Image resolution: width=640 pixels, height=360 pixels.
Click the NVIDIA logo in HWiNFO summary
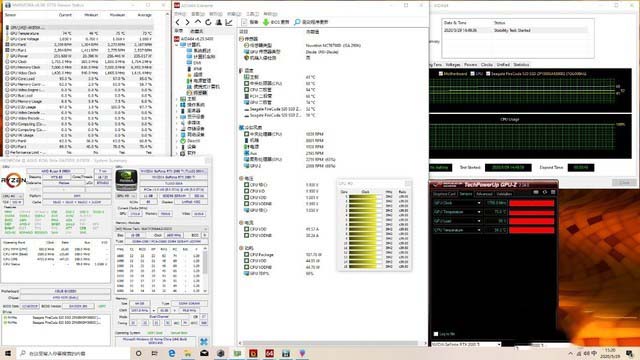(x=126, y=180)
